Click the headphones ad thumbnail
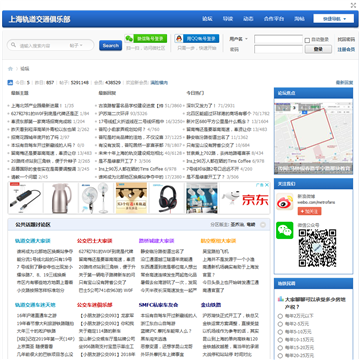This screenshot has width=360, height=360. pos(167,198)
